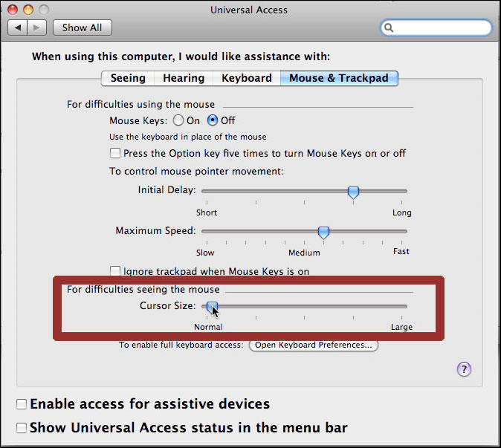Enable access for assistive devices checkbox
The image size is (501, 448).
pyautogui.click(x=22, y=404)
